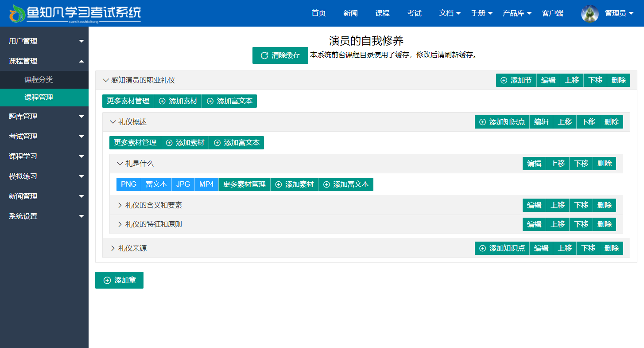Open the blue 富文本 material tag

[156, 184]
